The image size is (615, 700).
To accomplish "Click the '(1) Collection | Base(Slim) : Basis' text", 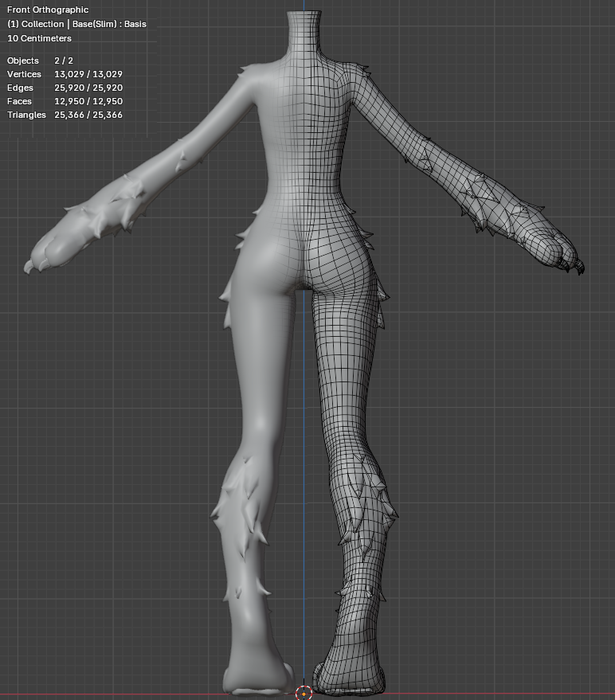I will click(76, 24).
